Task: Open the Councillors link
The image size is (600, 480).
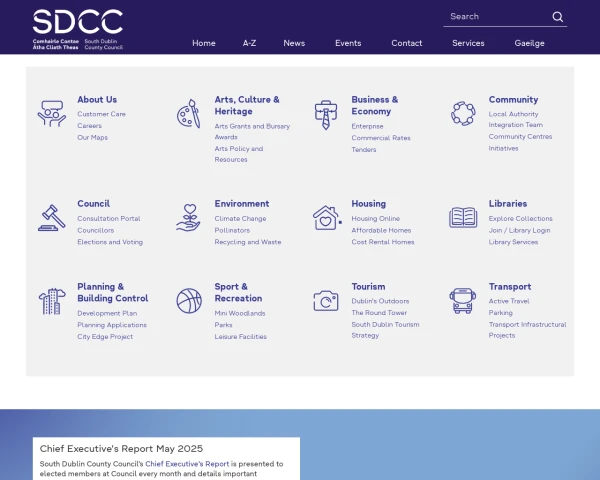Action: [95, 230]
